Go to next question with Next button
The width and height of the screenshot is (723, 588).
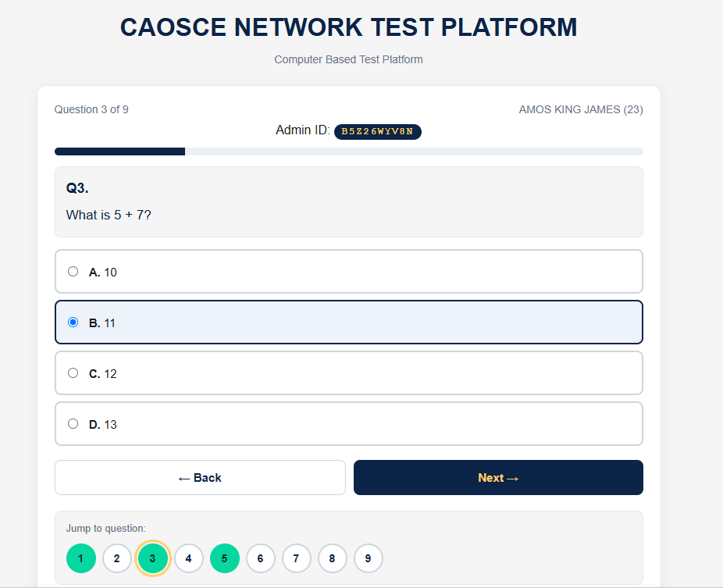click(498, 477)
